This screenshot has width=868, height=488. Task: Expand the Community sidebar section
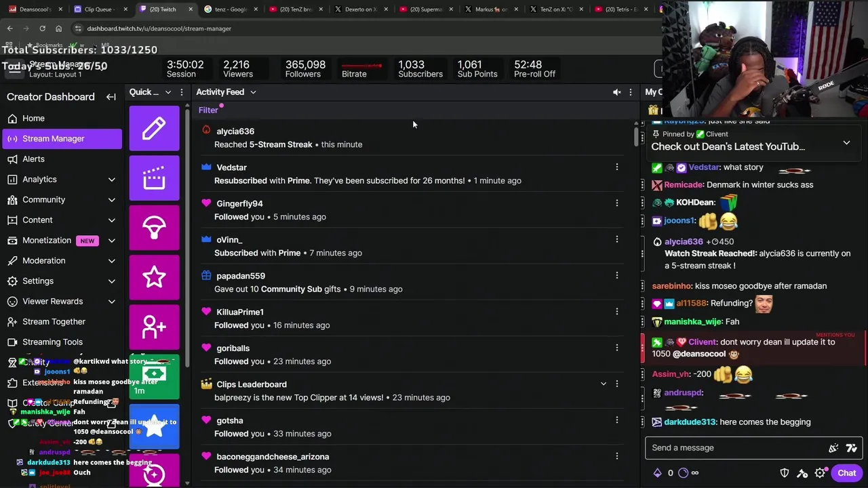[111, 200]
